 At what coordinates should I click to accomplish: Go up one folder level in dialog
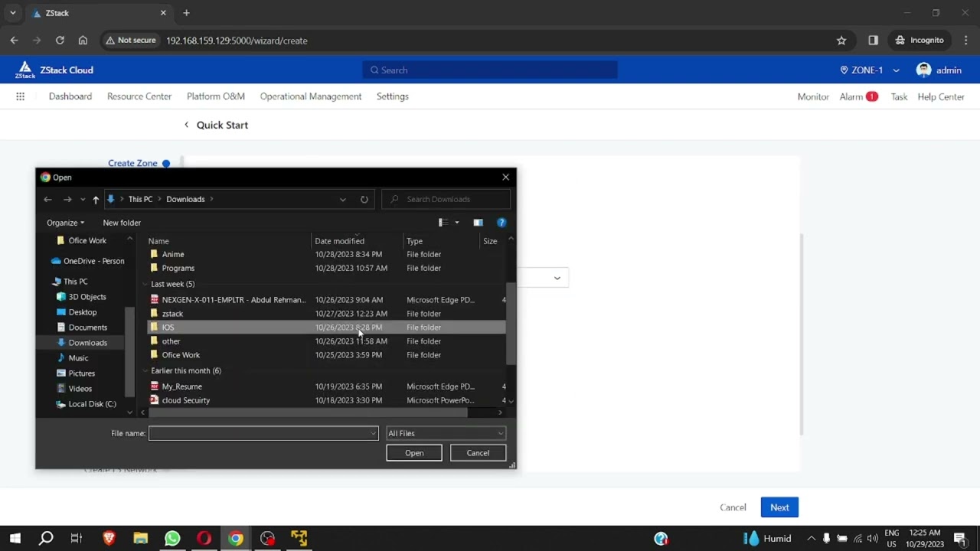click(96, 199)
